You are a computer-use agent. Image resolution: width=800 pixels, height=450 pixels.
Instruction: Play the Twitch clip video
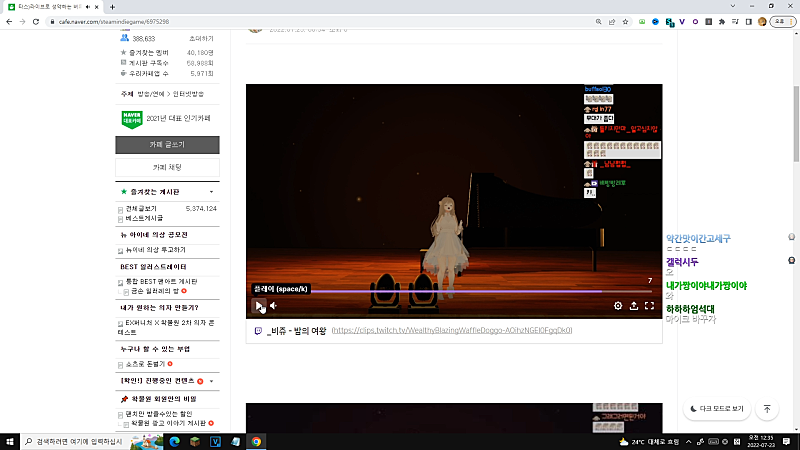[258, 306]
